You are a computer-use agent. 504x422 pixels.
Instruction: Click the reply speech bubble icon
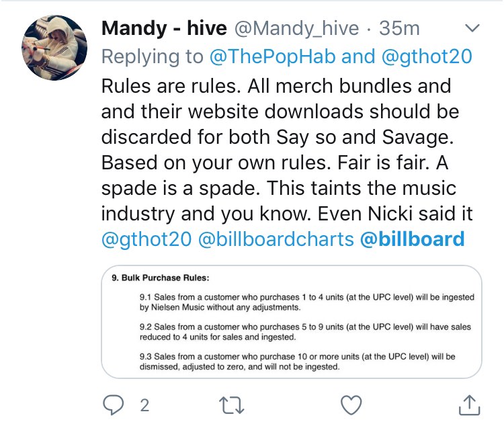pos(112,404)
